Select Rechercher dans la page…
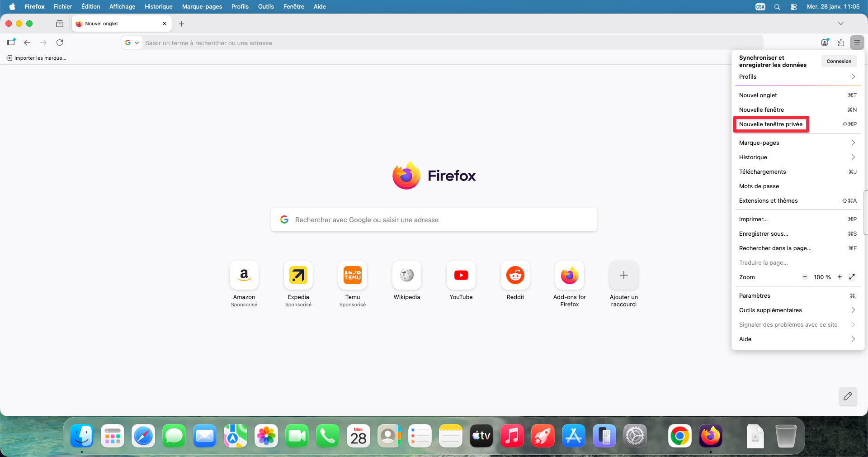Screen dimensions: 868x457 (798, 248)
